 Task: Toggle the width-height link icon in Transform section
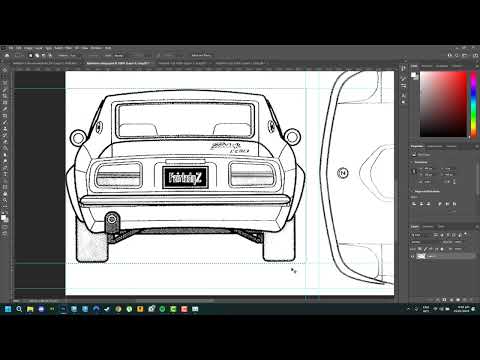pos(414,171)
